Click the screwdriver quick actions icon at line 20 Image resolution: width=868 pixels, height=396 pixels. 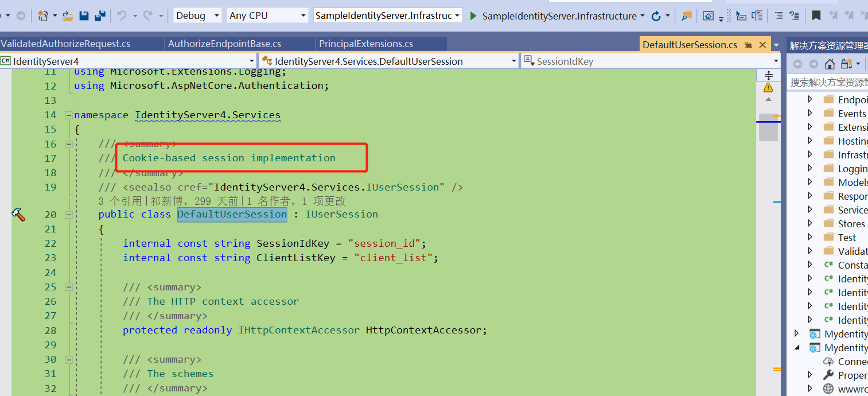[x=18, y=215]
